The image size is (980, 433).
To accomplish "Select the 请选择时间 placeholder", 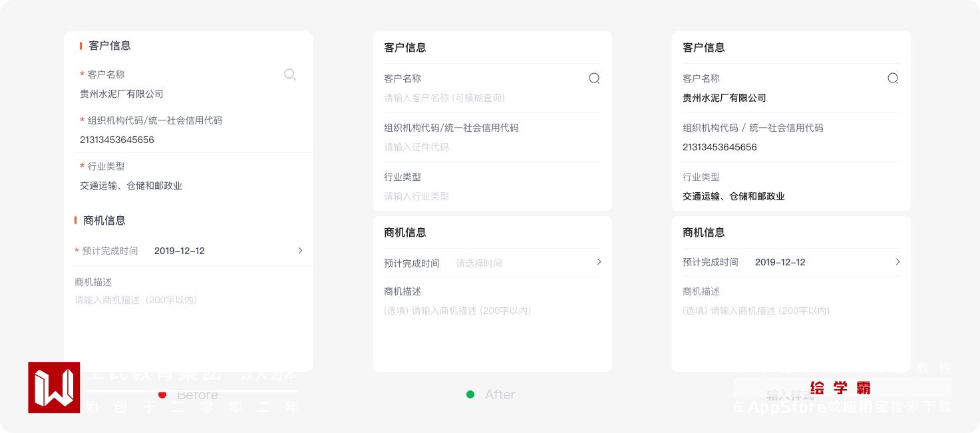I will (x=479, y=263).
